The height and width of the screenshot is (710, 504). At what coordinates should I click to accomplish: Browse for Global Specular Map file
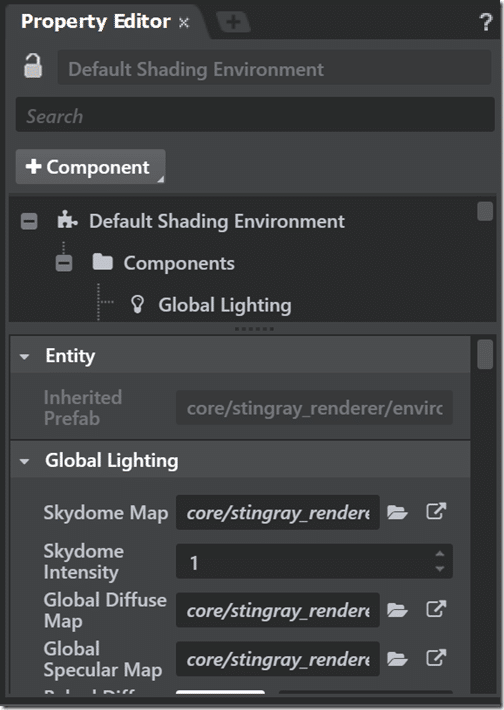click(x=397, y=659)
